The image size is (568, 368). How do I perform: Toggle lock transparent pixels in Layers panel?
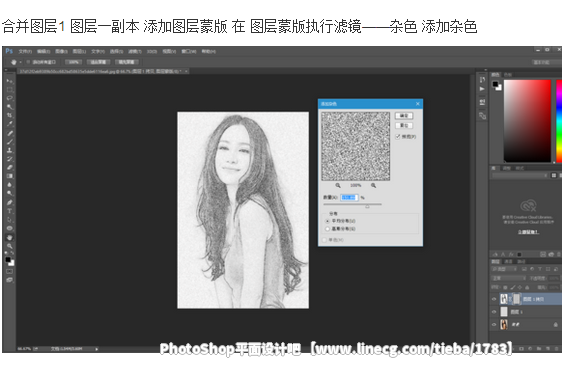(505, 287)
